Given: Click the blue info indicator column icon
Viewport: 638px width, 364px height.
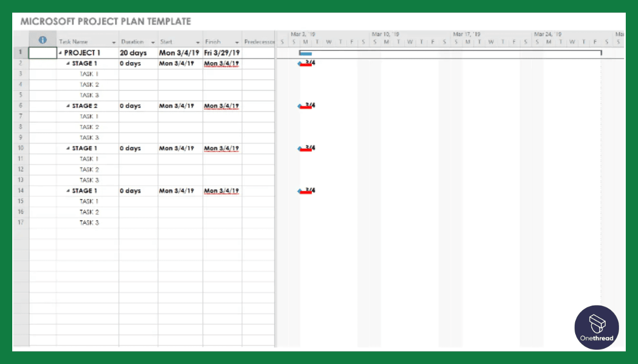Looking at the screenshot, I should pyautogui.click(x=42, y=39).
